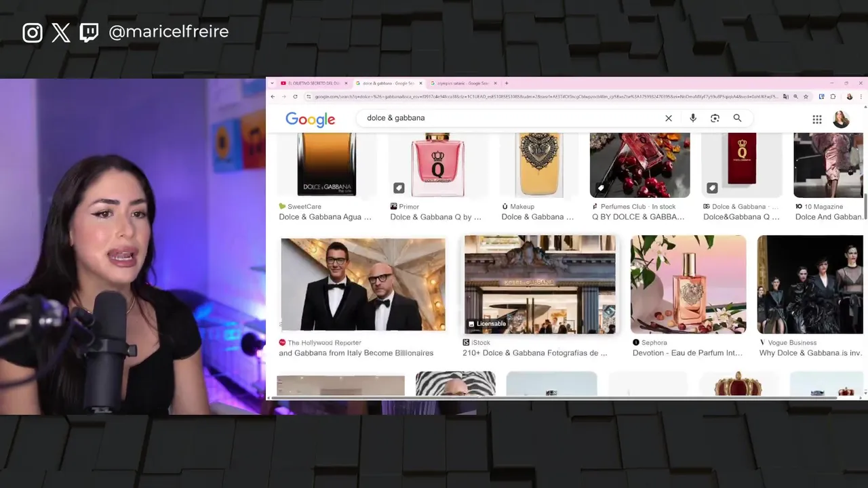
Task: Clear the search query with the X icon
Action: pos(668,118)
